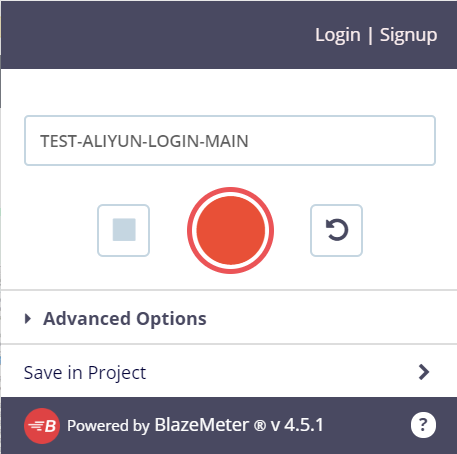This screenshot has width=457, height=454.
Task: Expand the Advanced Options disclosure triangle
Action: 28,319
